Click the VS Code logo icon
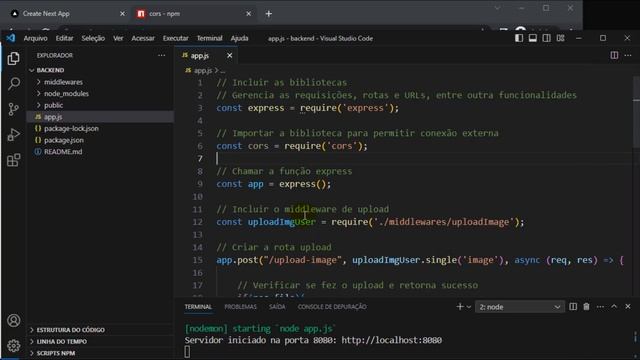 [11, 38]
